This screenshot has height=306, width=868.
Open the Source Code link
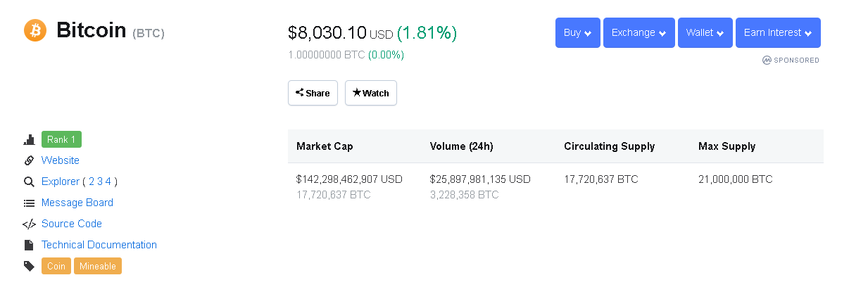point(72,224)
